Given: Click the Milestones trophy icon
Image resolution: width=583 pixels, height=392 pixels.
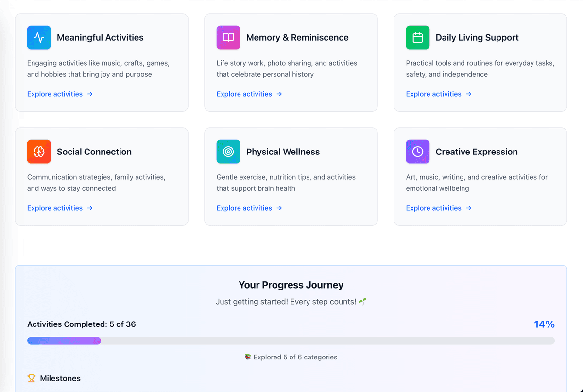Looking at the screenshot, I should [x=32, y=378].
